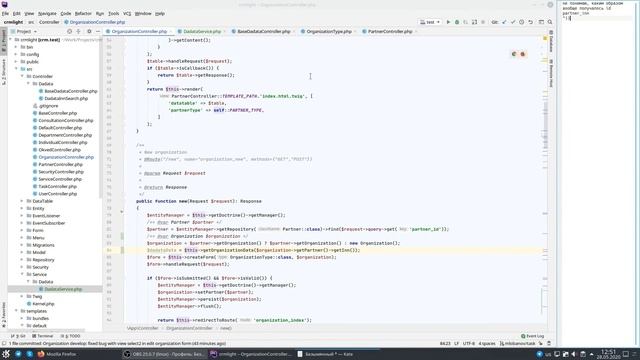
Task: Open the Event Log button
Action: [533, 336]
